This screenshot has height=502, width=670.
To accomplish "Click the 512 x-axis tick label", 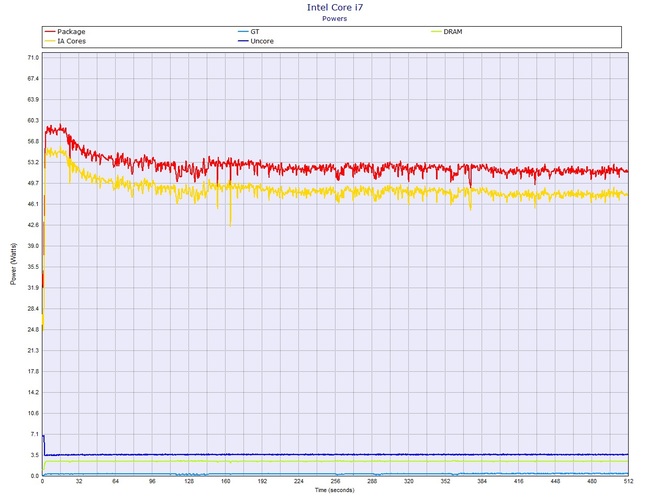I will [x=628, y=481].
